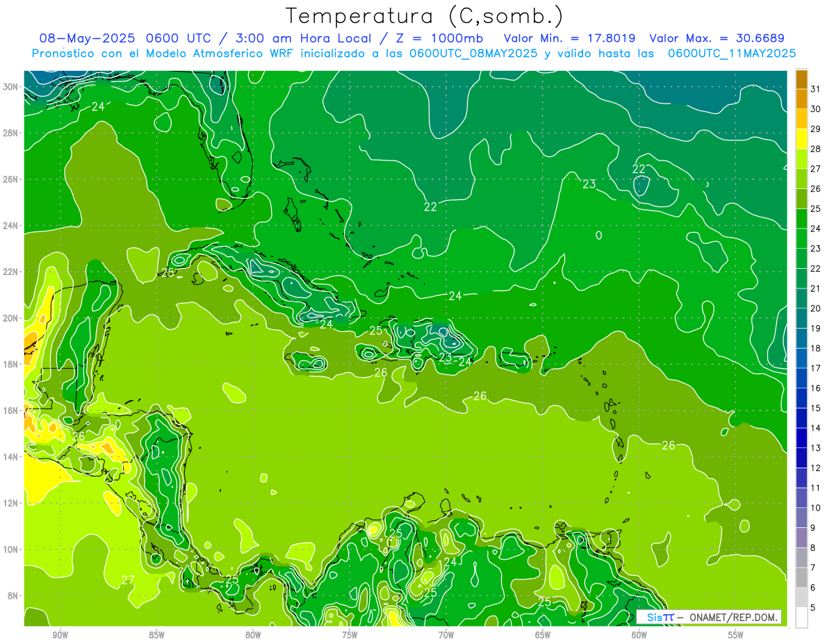
Task: Click the '85W' longitude axis label
Action: 156,635
